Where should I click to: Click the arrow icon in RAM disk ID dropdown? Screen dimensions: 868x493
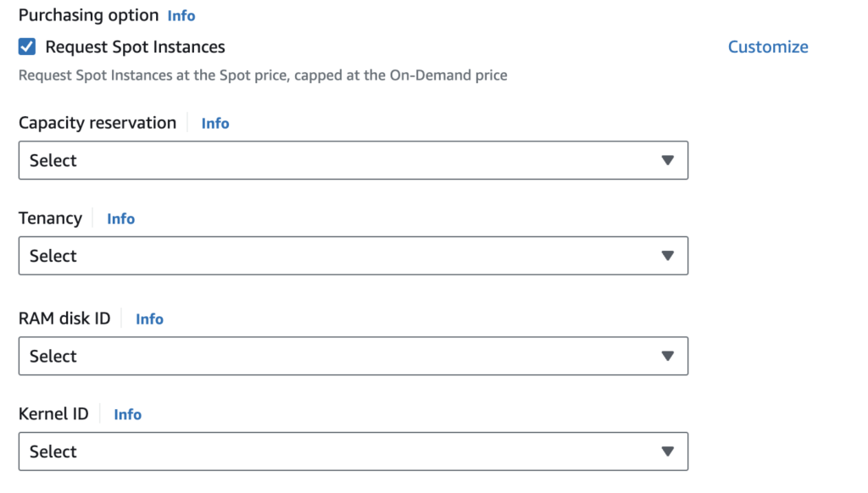pos(667,356)
